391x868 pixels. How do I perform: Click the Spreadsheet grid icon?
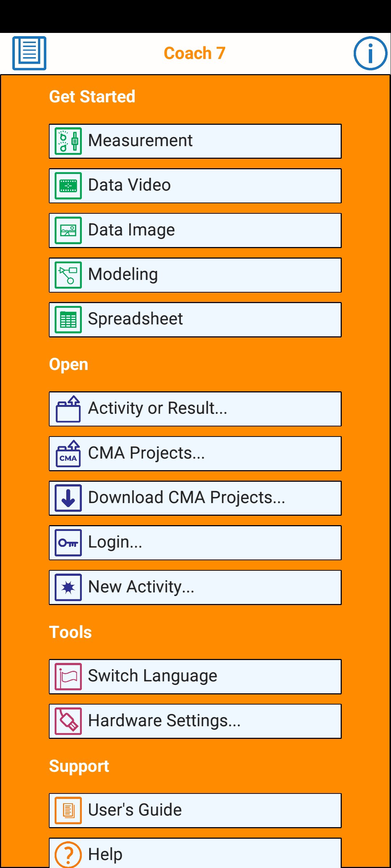pyautogui.click(x=68, y=320)
